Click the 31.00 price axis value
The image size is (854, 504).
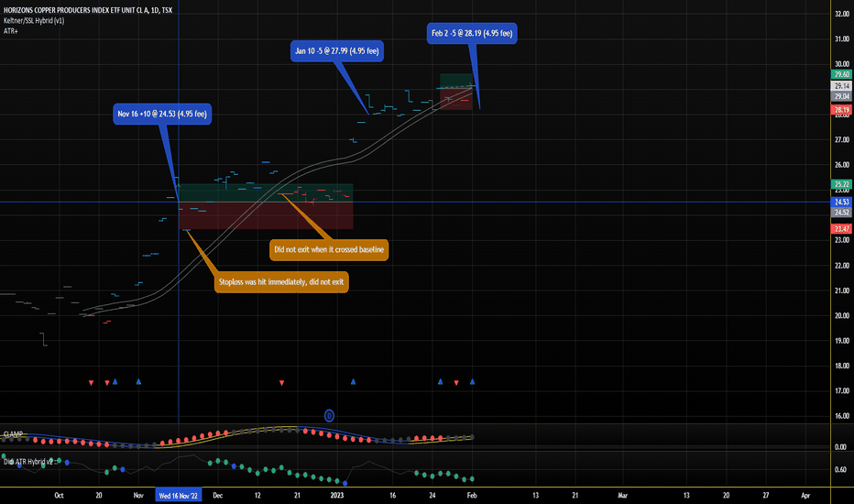click(x=842, y=38)
